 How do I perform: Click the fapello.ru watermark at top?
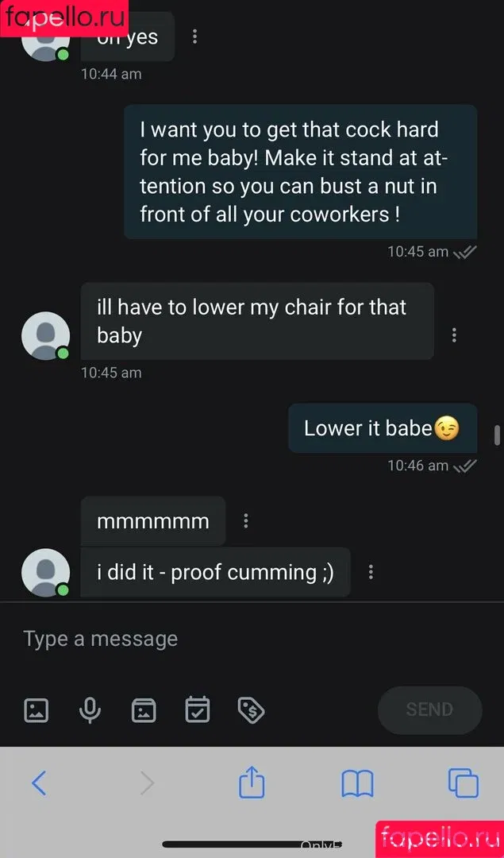(x=64, y=18)
